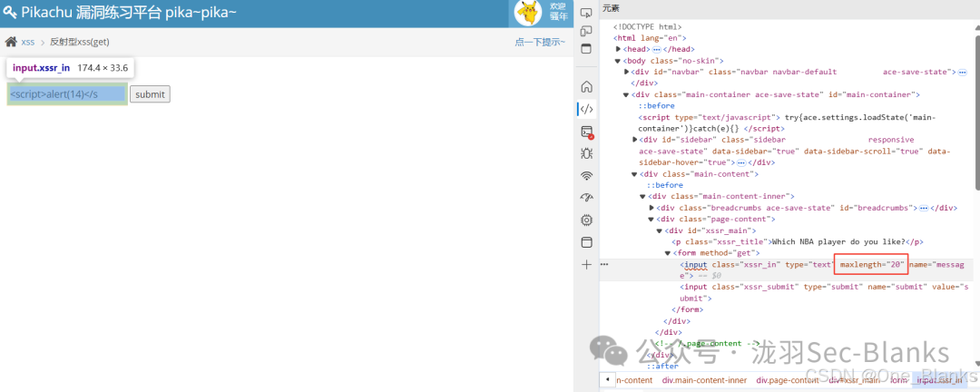Click the home icon in breadcrumb bar
The height and width of the screenshot is (392, 980).
[11, 42]
